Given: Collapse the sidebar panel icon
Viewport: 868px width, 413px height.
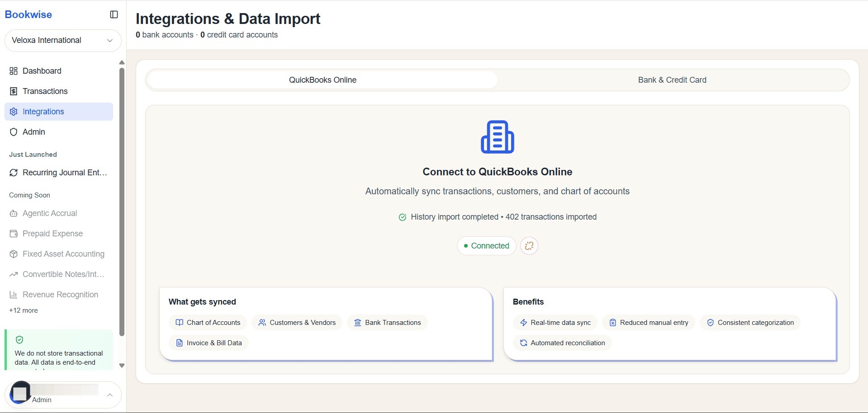Looking at the screenshot, I should [x=114, y=14].
